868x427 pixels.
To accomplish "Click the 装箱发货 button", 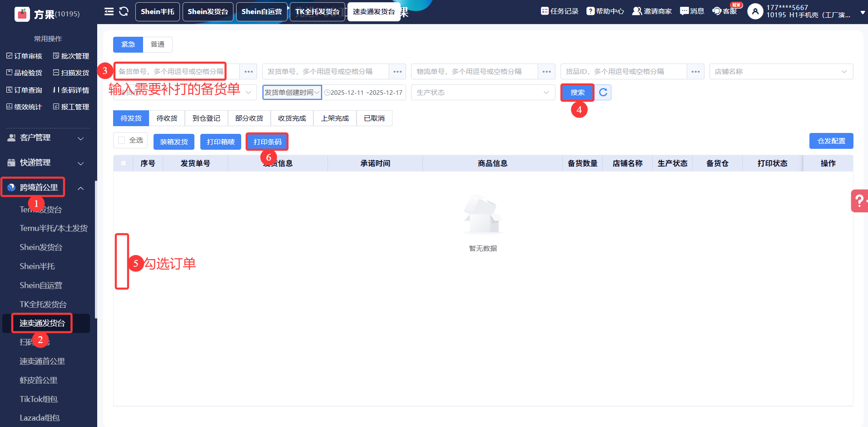I will click(174, 142).
